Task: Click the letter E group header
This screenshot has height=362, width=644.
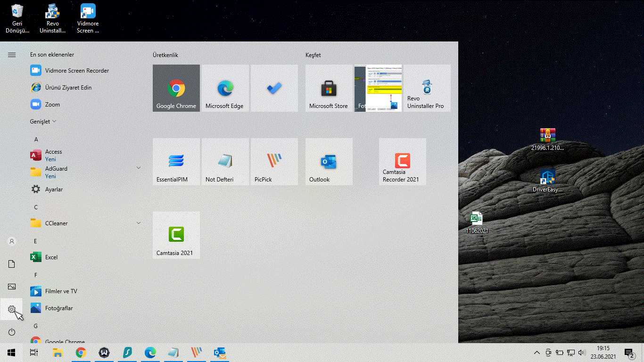Action: coord(35,241)
